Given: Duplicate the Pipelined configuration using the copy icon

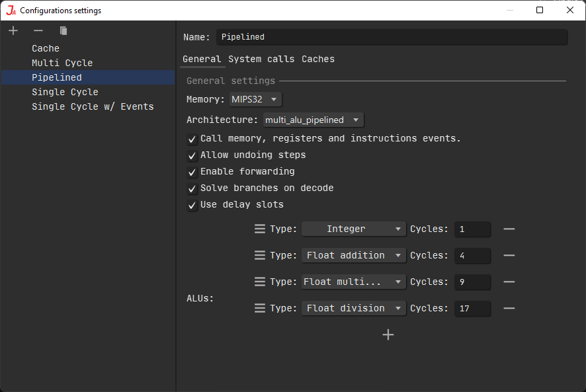Looking at the screenshot, I should point(63,30).
